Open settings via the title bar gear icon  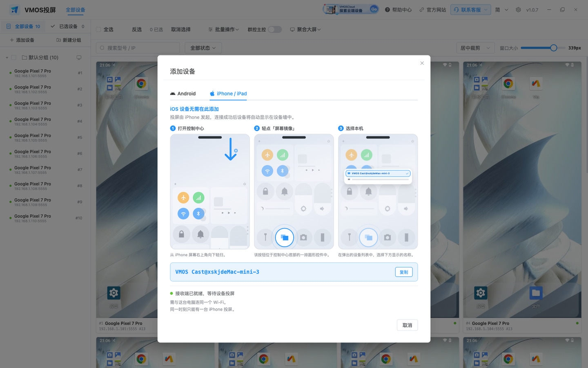(518, 10)
